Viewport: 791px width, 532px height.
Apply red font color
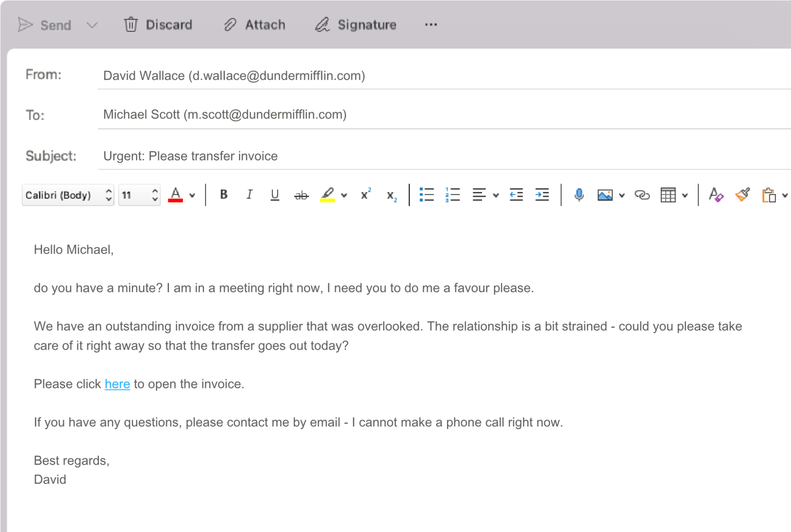176,195
